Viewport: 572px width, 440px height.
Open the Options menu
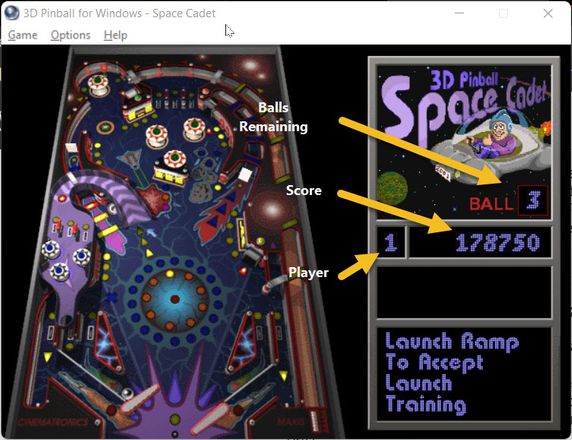[70, 35]
